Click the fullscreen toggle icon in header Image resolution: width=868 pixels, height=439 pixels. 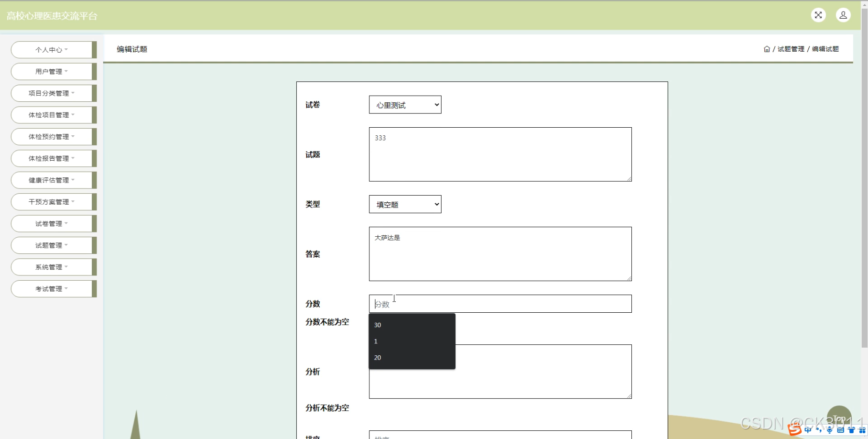pos(818,15)
